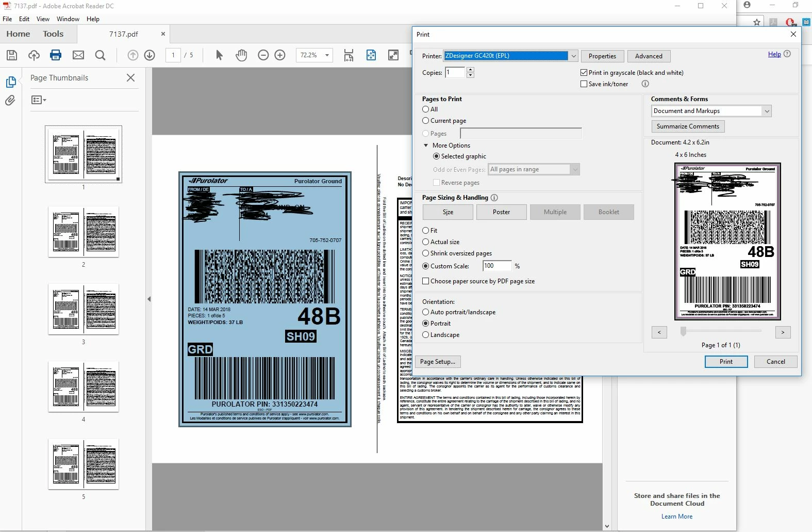This screenshot has width=812, height=532.
Task: Increase copies with up stepper arrow
Action: point(470,70)
